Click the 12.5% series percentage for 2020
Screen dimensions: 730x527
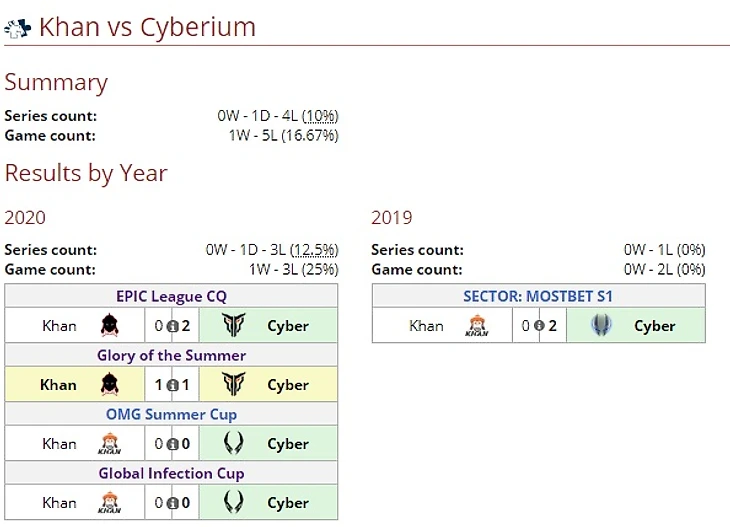coord(314,250)
